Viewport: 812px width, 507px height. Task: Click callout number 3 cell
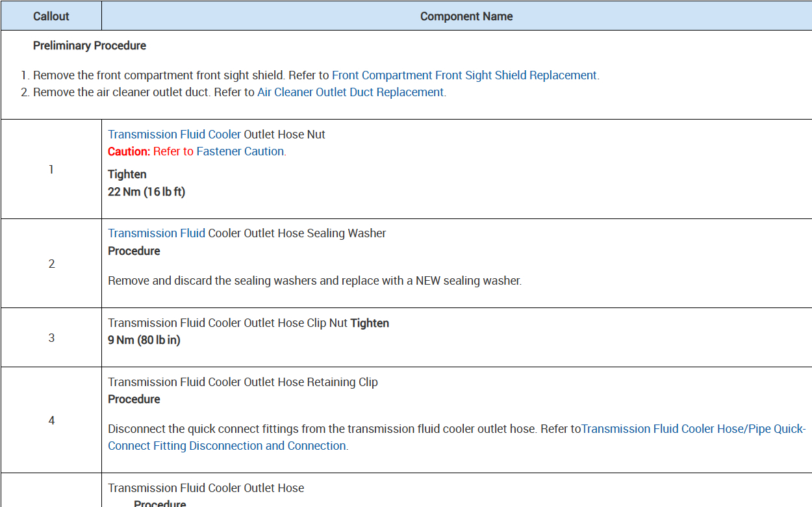pyautogui.click(x=51, y=338)
